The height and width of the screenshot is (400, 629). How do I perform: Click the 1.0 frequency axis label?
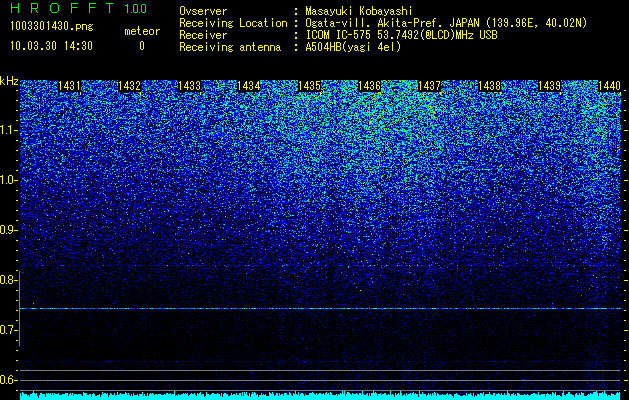click(9, 180)
